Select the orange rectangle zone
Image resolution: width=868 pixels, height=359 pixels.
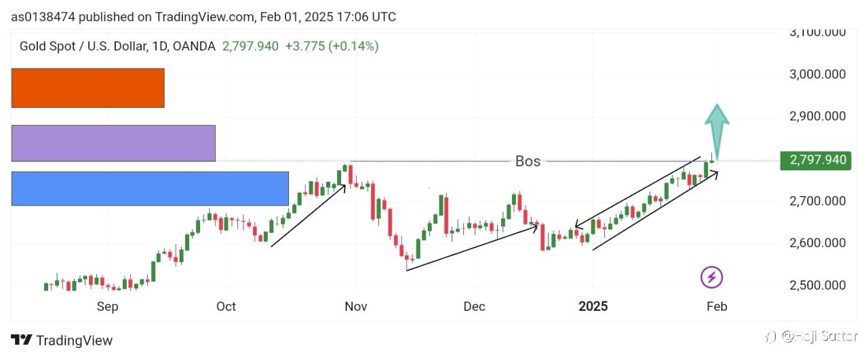tap(88, 88)
